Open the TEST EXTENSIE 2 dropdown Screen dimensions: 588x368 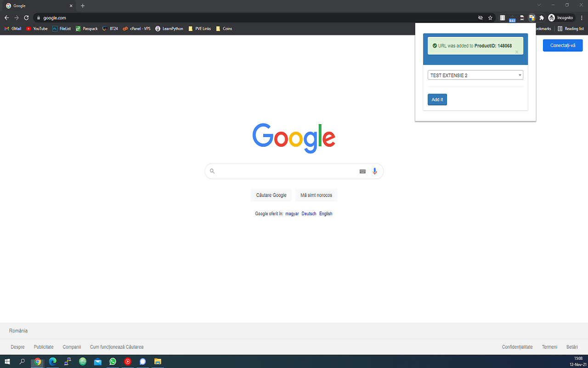475,75
